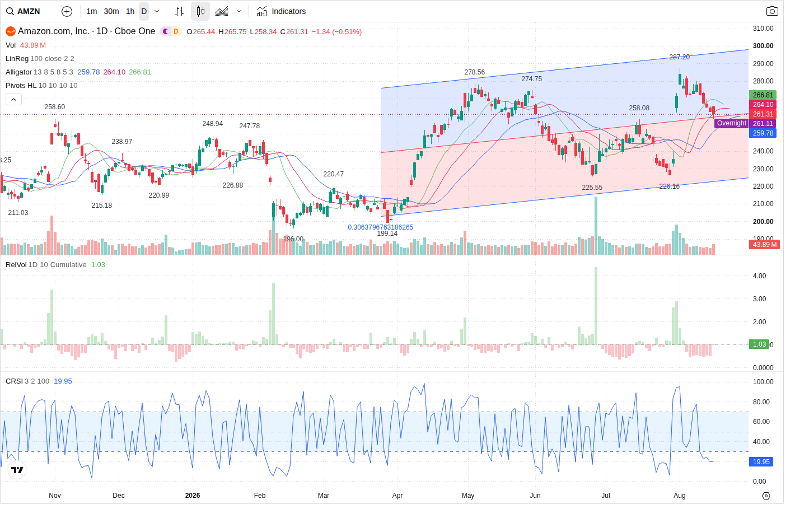Click the Overnight price label
Image resolution: width=795 pixels, height=532 pixels.
coord(731,123)
